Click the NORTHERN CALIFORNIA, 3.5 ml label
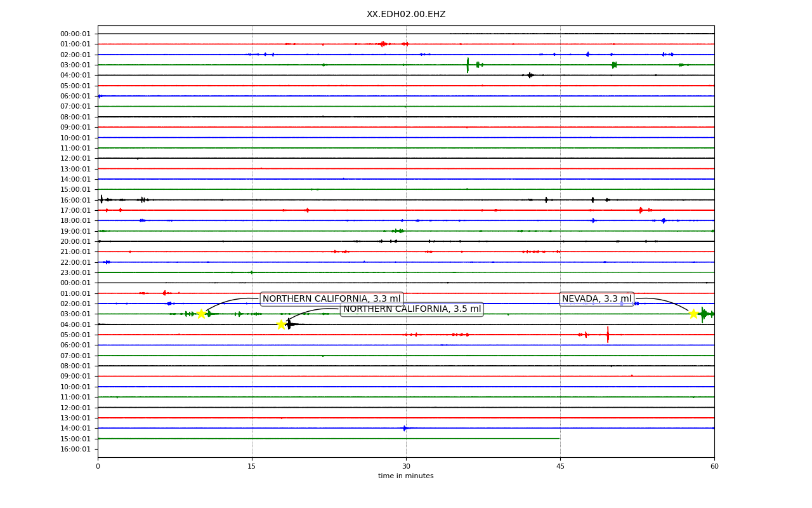This screenshot has height=508, width=812. coord(412,309)
